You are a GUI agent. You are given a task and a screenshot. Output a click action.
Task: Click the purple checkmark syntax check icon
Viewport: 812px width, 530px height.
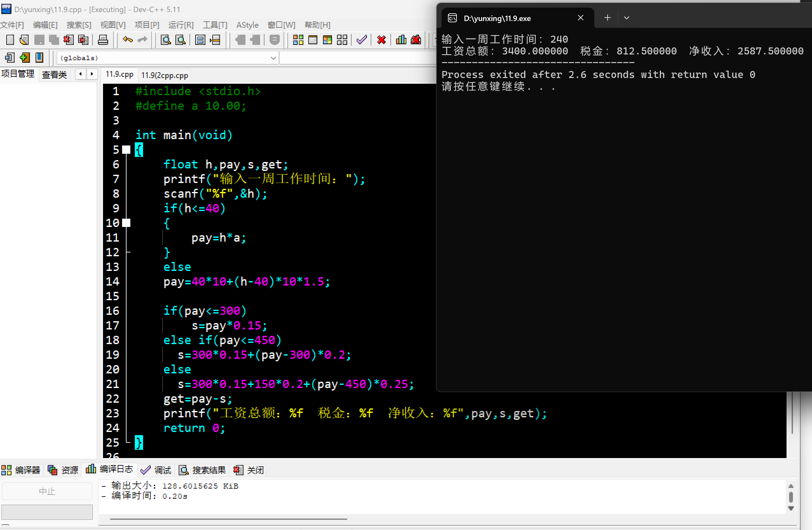(x=361, y=40)
